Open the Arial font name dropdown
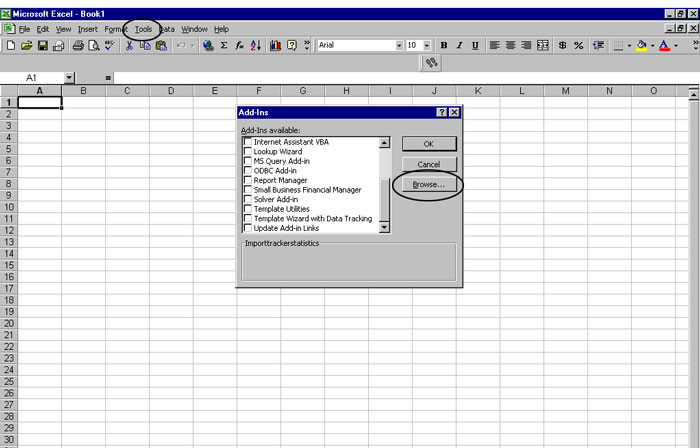The image size is (700, 448). click(399, 45)
